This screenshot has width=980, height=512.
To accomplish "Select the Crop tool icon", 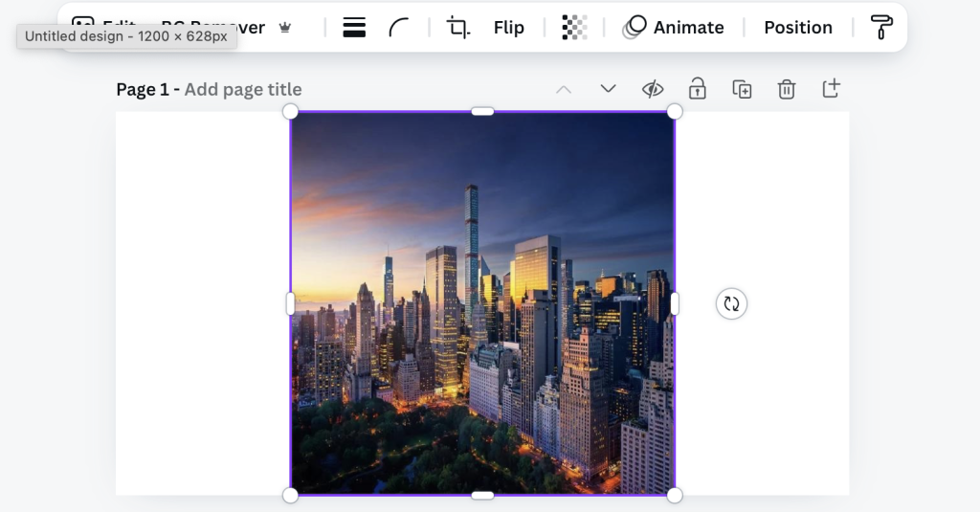I will click(458, 28).
